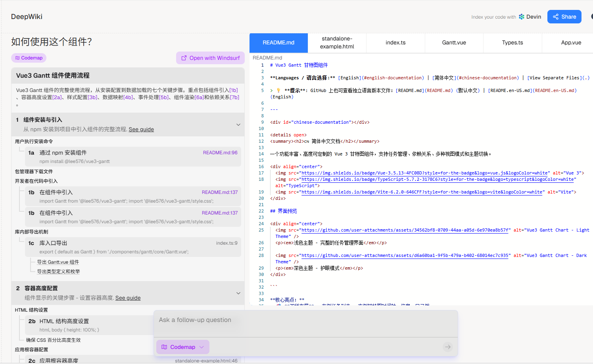Click the map icon in the bottom Codemap selector

[x=164, y=347]
